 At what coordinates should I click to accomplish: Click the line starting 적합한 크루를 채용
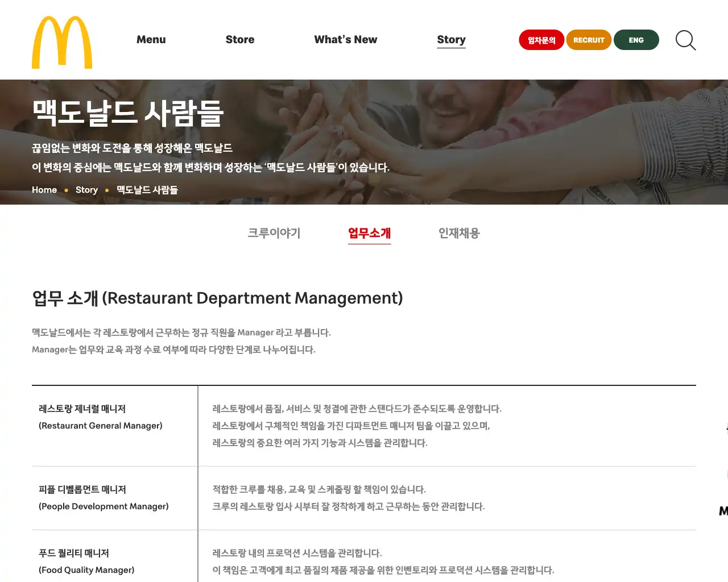pyautogui.click(x=319, y=489)
